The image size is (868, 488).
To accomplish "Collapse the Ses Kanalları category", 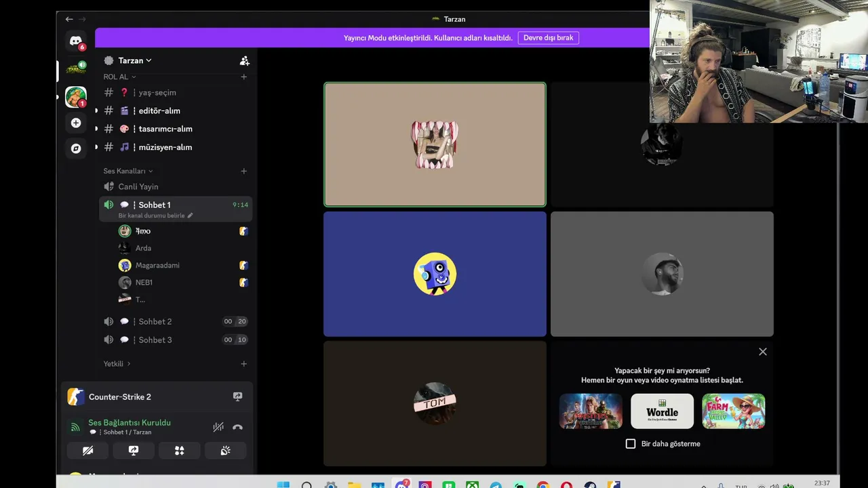I will tap(128, 171).
